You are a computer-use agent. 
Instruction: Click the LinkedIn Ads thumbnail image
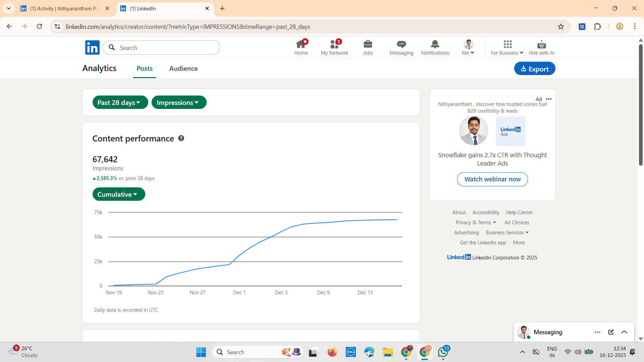pyautogui.click(x=511, y=131)
